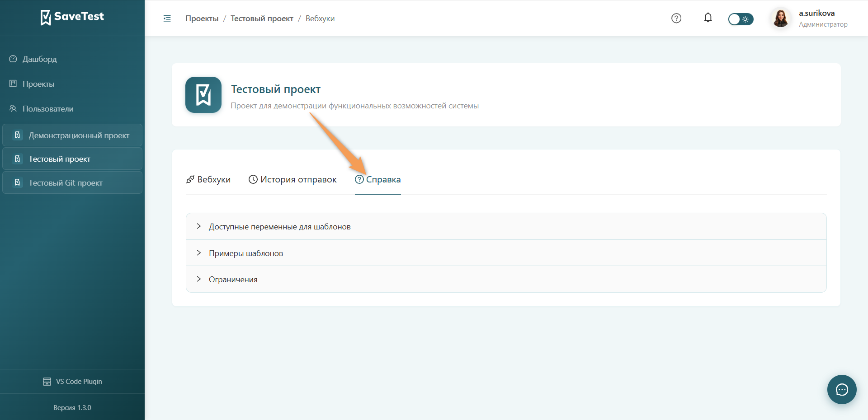
Task: Expand the Примеры шаблонов section
Action: click(x=506, y=253)
